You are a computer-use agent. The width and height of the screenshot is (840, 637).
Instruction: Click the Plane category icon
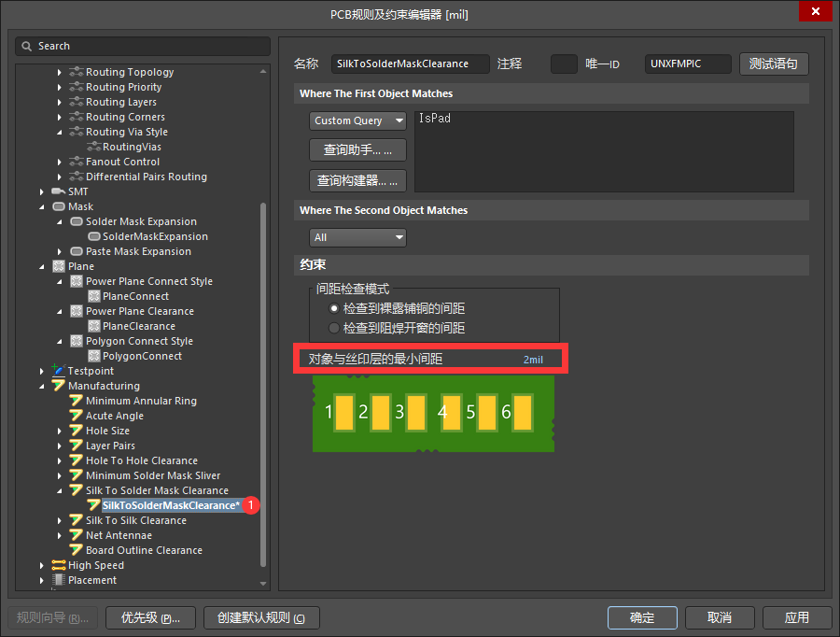click(x=59, y=266)
